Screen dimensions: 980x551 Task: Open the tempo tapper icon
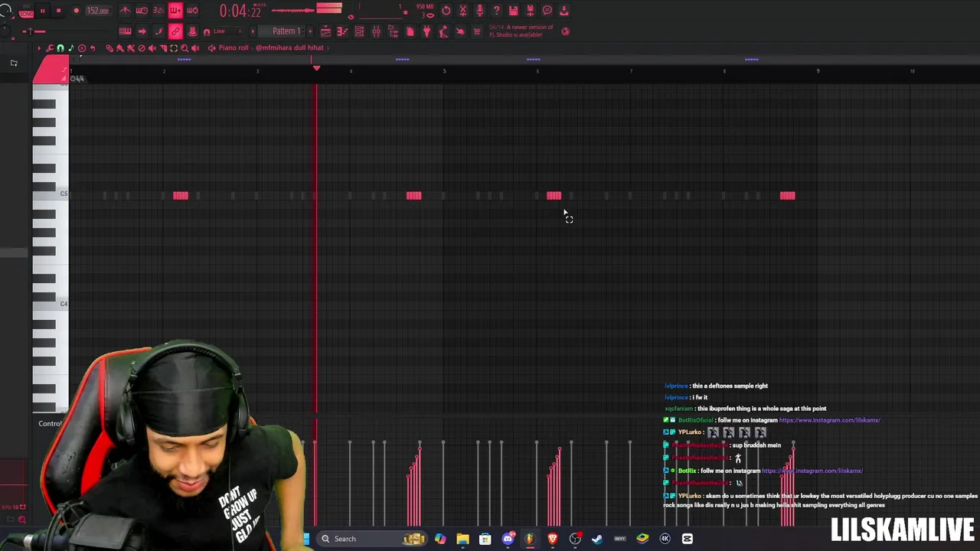tap(443, 32)
